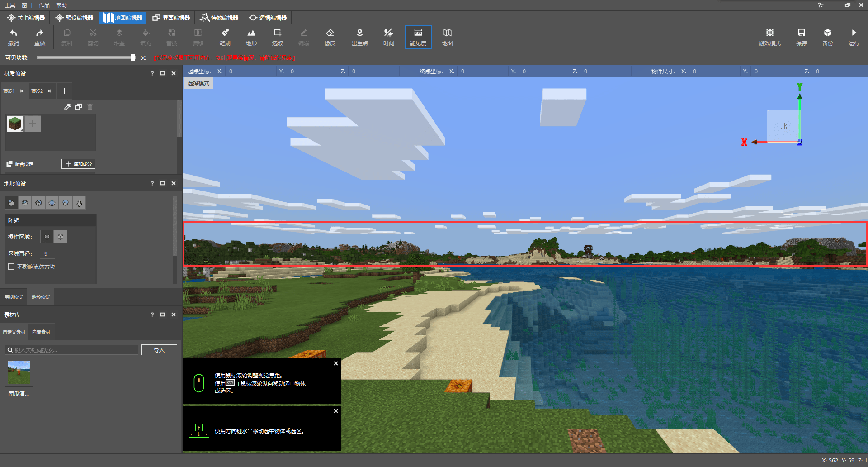The height and width of the screenshot is (467, 868).
Task: Switch to 关卡编辑器 tab
Action: point(26,18)
